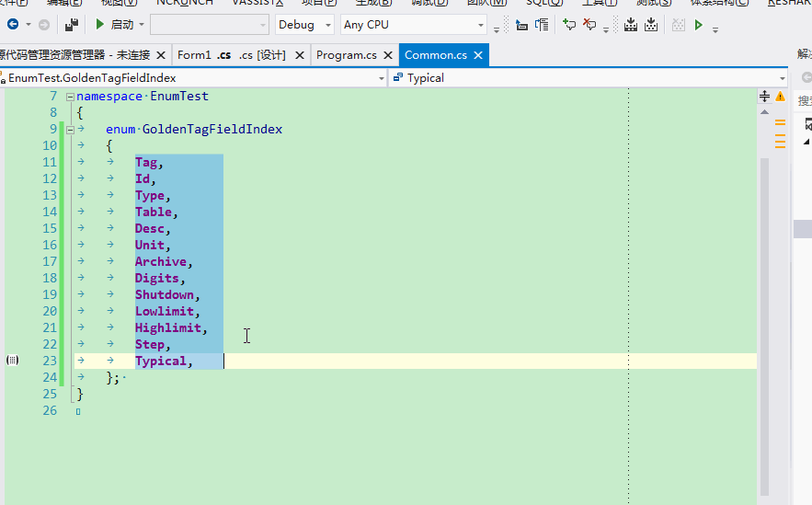Select the Common.cs tab

click(436, 55)
